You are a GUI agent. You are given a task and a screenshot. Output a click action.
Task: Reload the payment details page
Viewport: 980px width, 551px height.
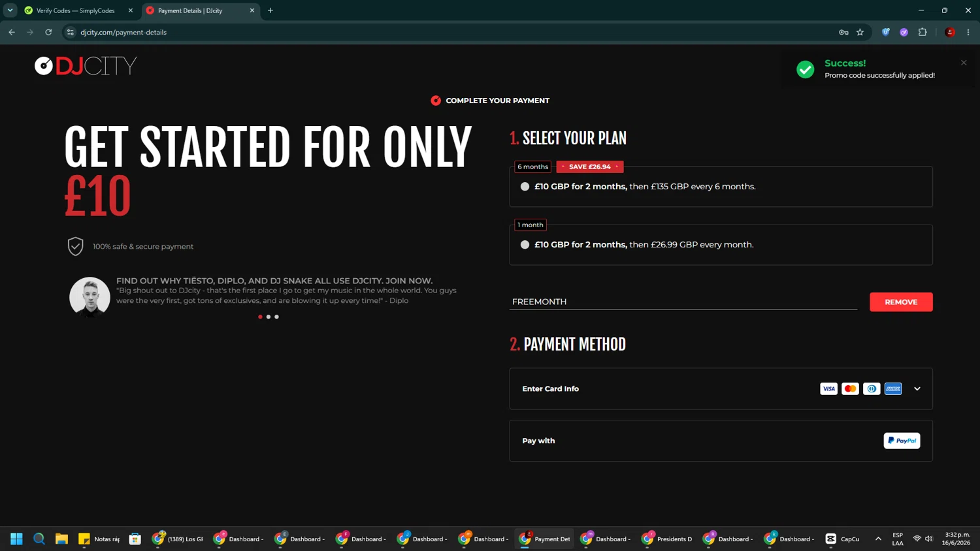pyautogui.click(x=48, y=32)
